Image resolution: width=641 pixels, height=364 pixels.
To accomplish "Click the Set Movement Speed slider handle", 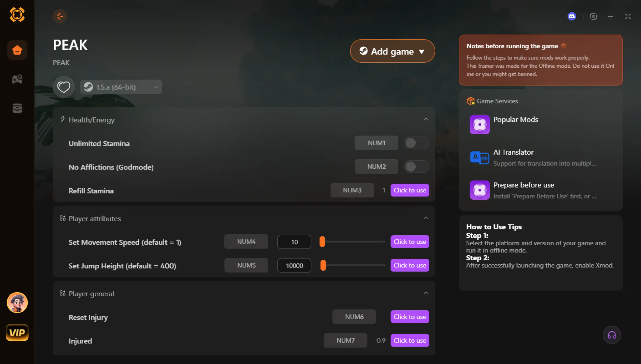I will tap(322, 242).
